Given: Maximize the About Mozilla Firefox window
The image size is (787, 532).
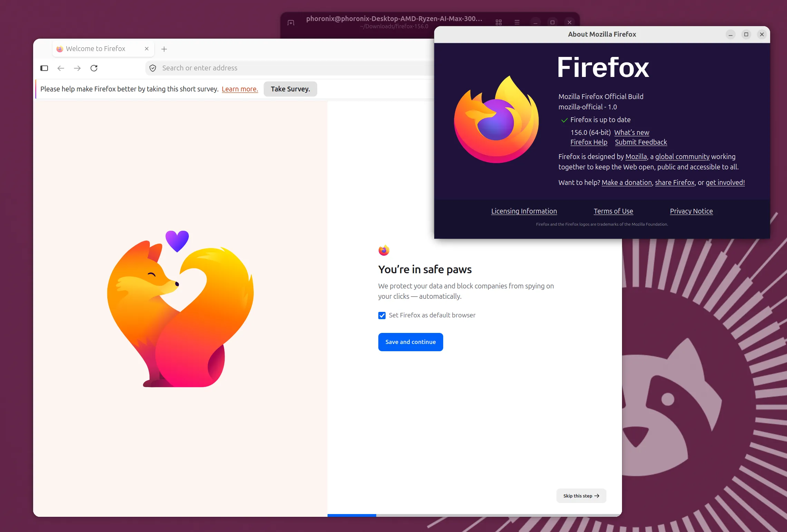Looking at the screenshot, I should pos(746,35).
